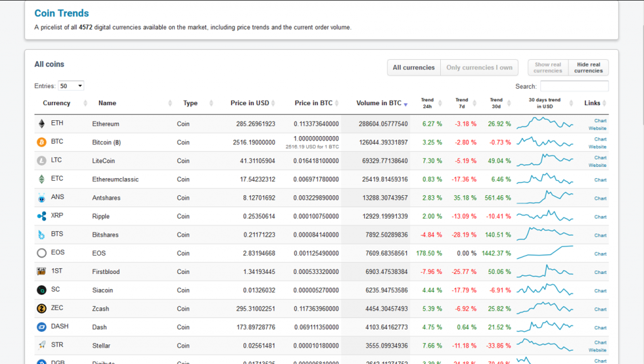Sort table by Trend 7d column

click(x=462, y=103)
